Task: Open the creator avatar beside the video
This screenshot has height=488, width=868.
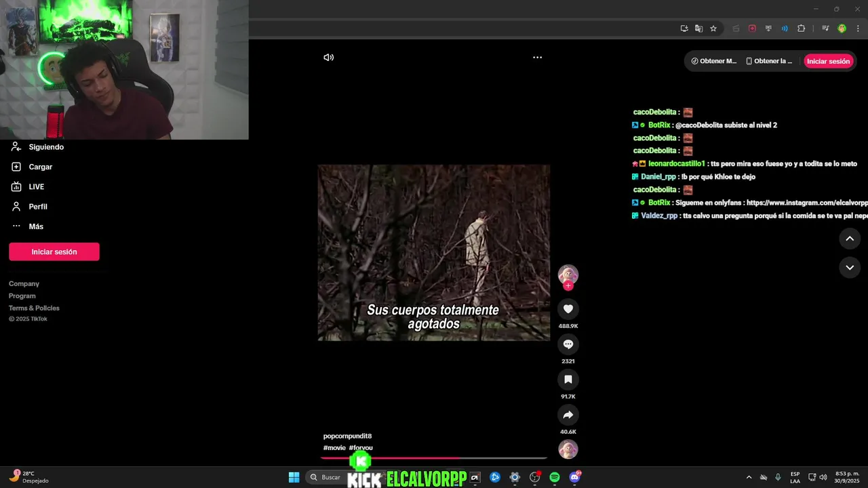Action: click(568, 274)
